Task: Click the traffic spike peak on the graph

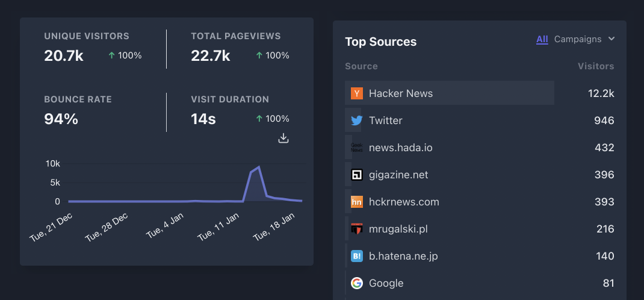Action: pos(259,167)
